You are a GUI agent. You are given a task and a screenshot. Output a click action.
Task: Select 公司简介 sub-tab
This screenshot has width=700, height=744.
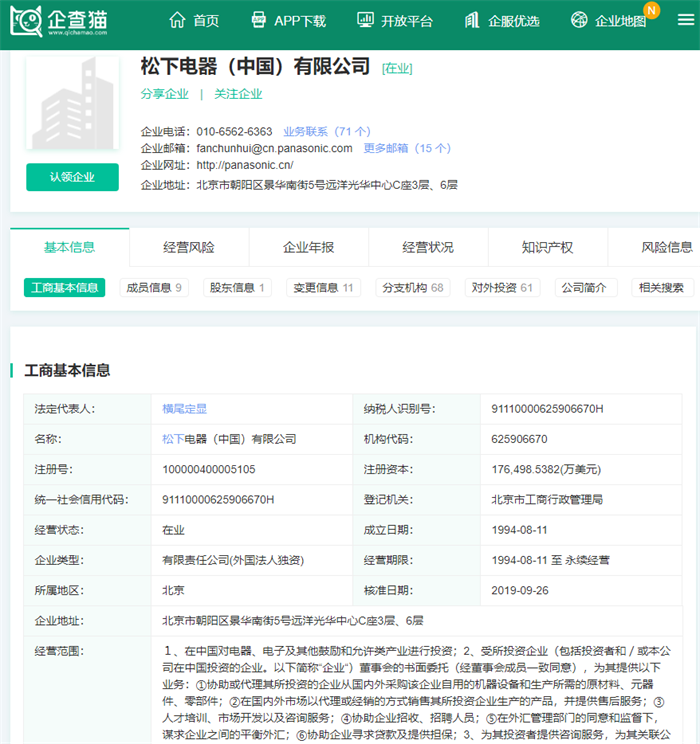(586, 288)
